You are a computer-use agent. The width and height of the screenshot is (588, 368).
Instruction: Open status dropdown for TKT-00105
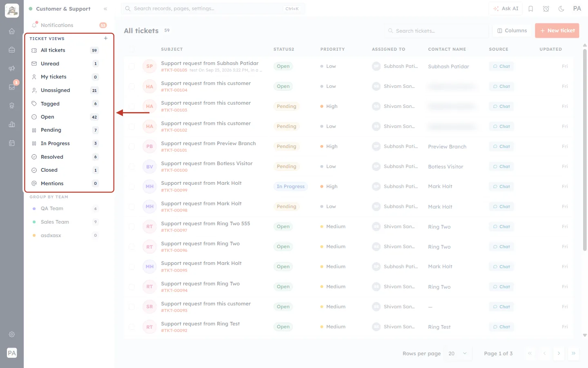pos(283,66)
